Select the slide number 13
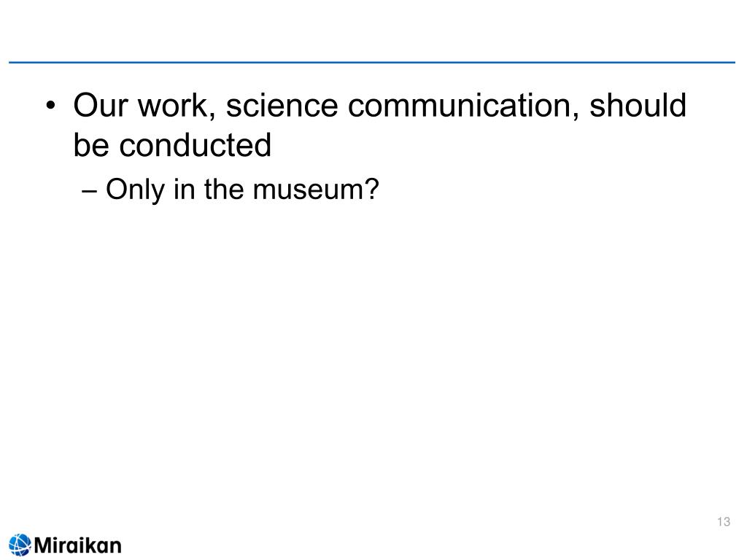Viewport: 747px width, 560px height. [723, 522]
